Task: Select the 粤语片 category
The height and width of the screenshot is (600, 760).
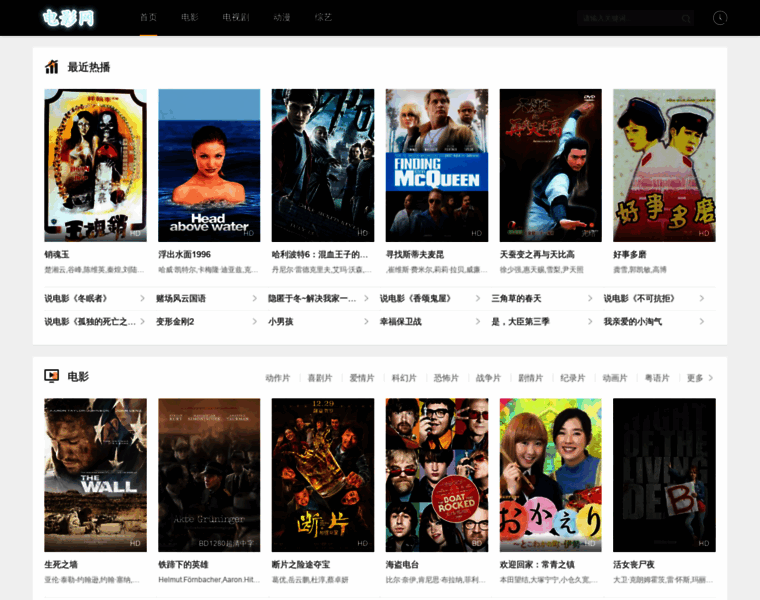Action: point(657,378)
